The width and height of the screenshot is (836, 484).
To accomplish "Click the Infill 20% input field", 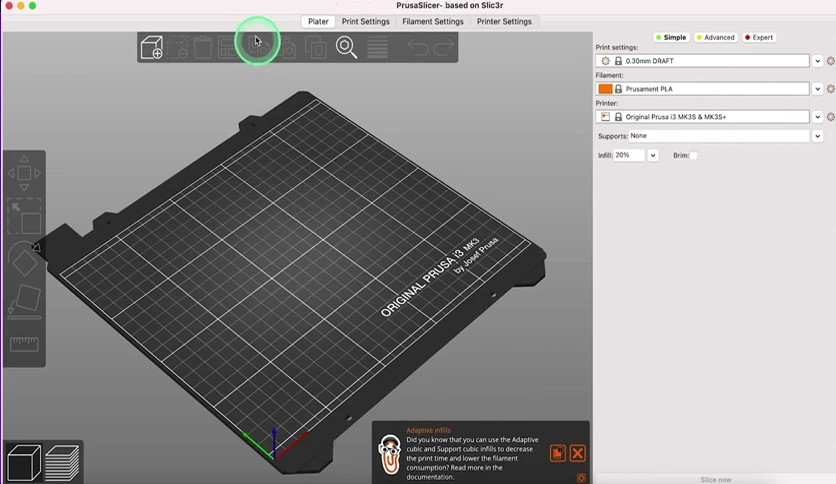I will [629, 155].
